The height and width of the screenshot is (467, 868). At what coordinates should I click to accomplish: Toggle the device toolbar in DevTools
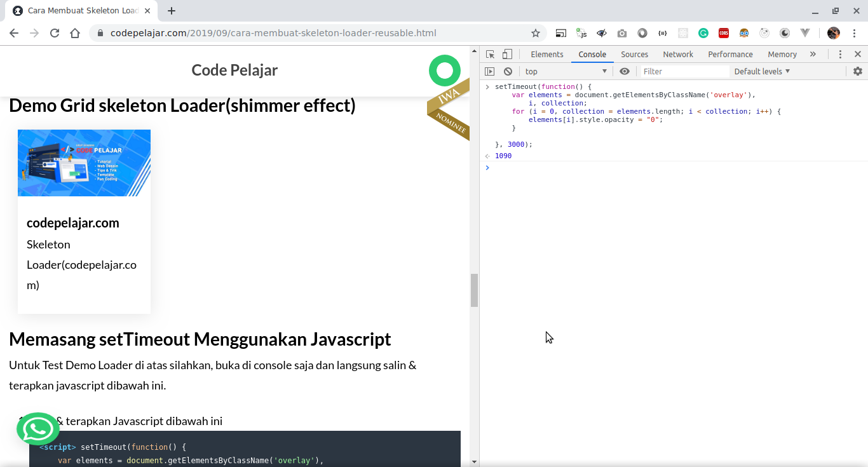[507, 55]
